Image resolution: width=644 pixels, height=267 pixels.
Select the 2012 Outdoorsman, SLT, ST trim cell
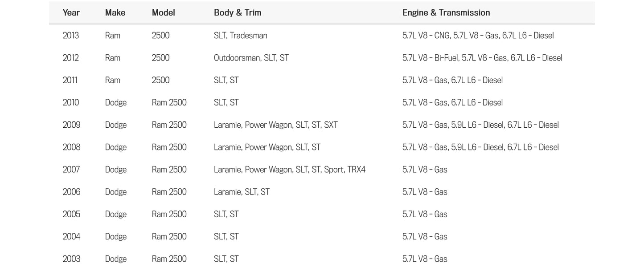click(x=251, y=58)
